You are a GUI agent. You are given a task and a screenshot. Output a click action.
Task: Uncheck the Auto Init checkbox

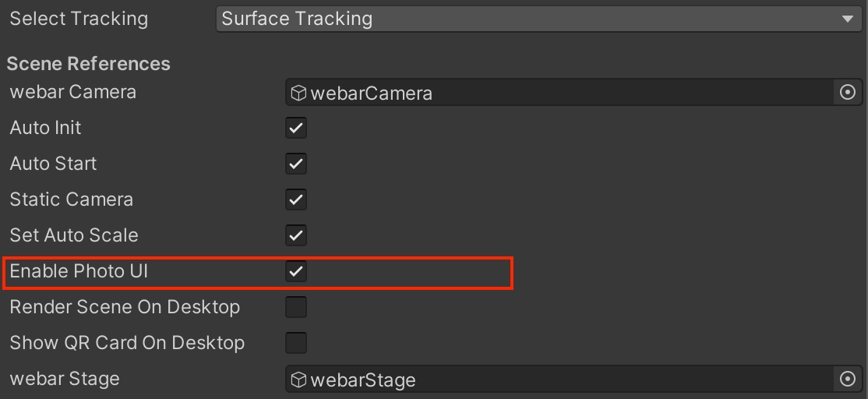[x=296, y=129]
